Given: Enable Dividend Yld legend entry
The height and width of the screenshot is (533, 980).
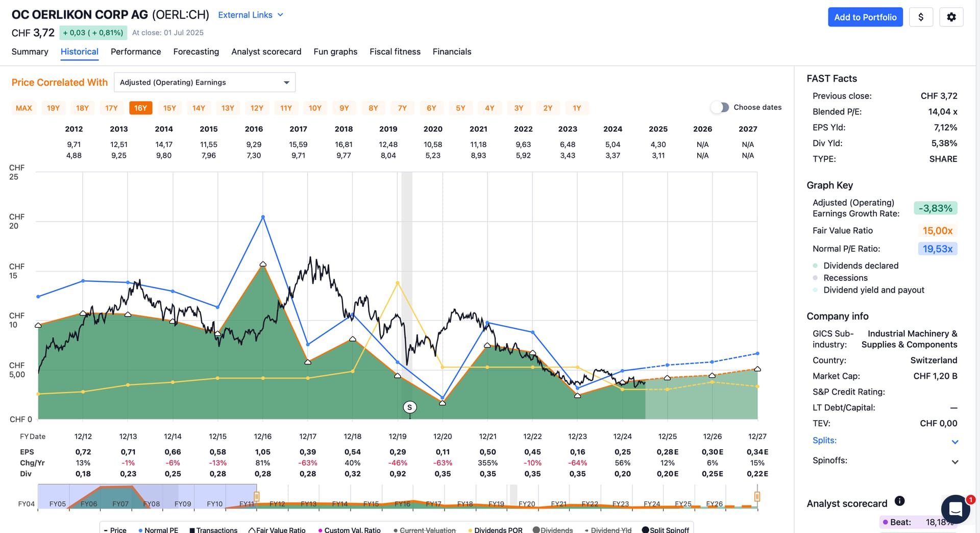Looking at the screenshot, I should click(x=608, y=530).
